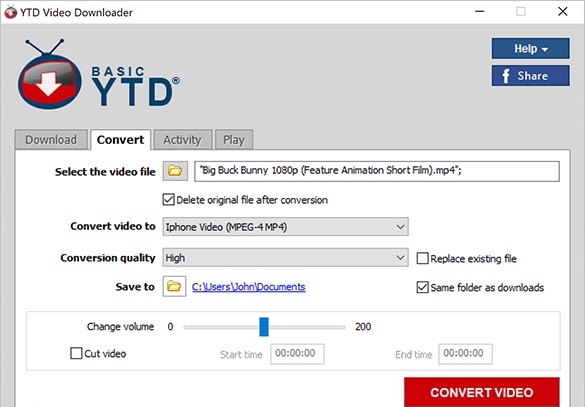Click the CONVERT VIDEO button

tap(482, 392)
